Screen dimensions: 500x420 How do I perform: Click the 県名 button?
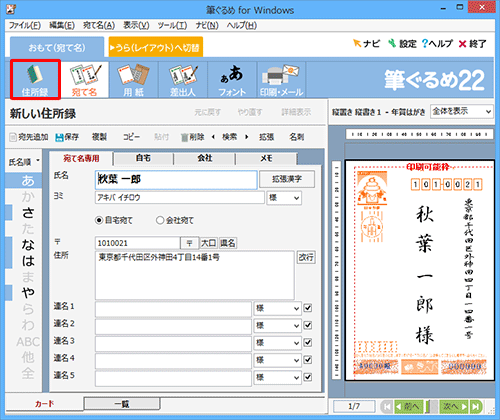228,243
